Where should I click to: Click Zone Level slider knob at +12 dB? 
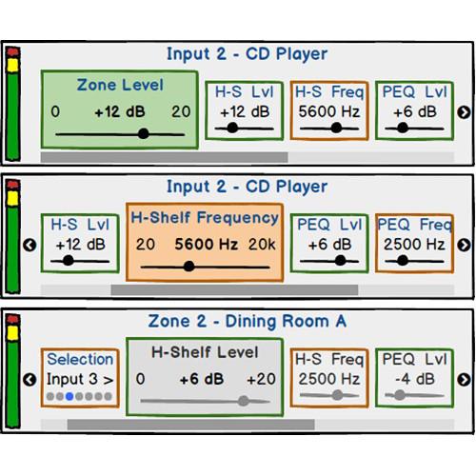pos(144,133)
